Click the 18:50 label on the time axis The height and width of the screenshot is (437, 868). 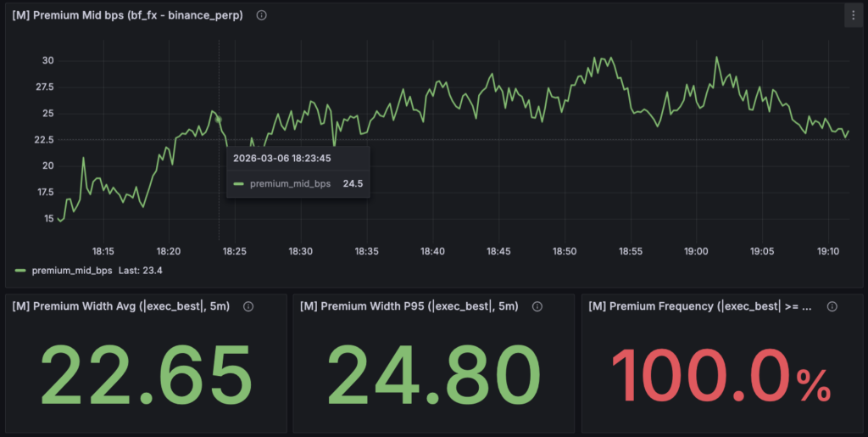coord(565,251)
